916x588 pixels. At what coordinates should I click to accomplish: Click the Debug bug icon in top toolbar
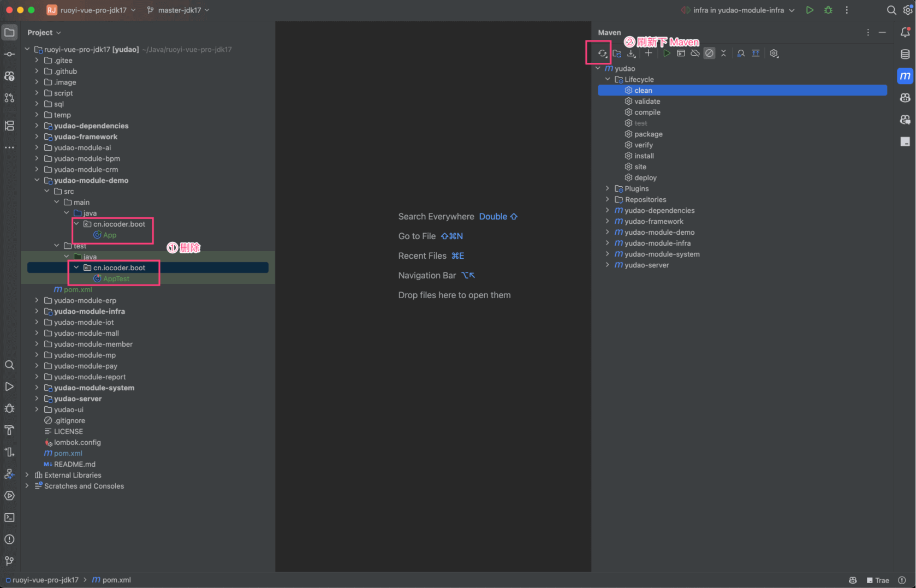pyautogui.click(x=828, y=10)
